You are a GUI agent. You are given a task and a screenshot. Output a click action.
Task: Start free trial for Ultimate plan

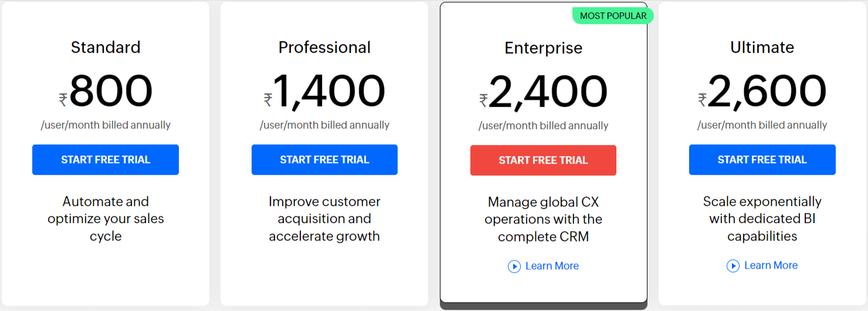(762, 160)
